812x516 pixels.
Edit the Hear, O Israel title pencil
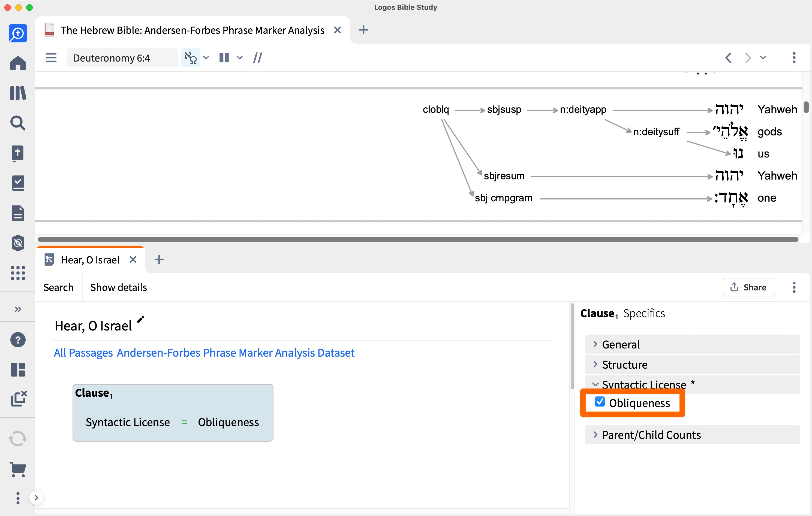click(141, 319)
